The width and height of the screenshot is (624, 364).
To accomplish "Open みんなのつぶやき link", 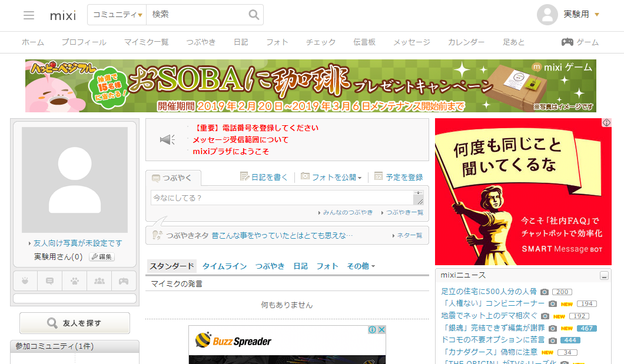I will coord(348,213).
